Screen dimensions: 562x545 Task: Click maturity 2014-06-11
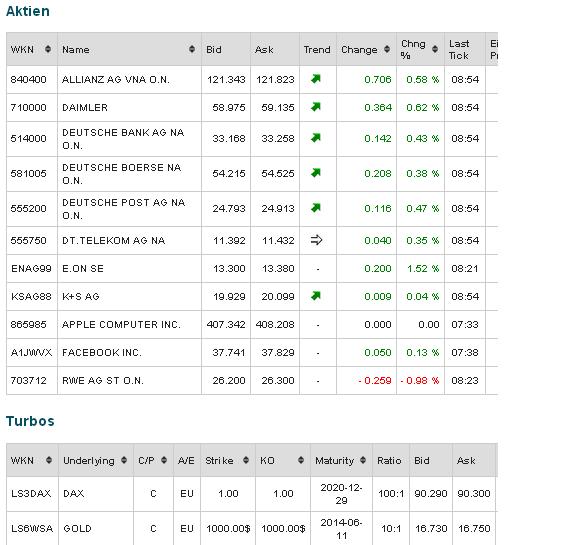(x=341, y=529)
